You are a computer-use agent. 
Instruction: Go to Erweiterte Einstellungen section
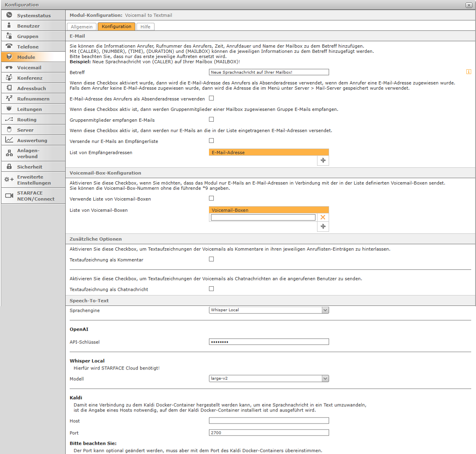coord(34,180)
